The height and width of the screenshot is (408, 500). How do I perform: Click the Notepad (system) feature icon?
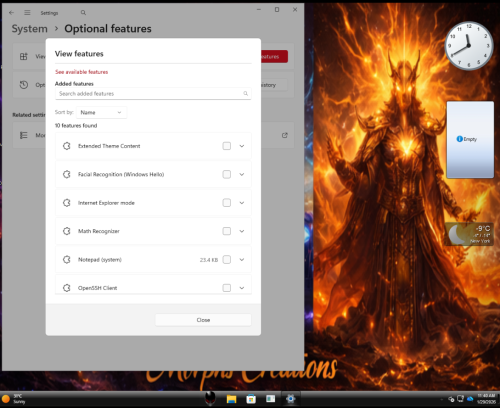[67, 259]
